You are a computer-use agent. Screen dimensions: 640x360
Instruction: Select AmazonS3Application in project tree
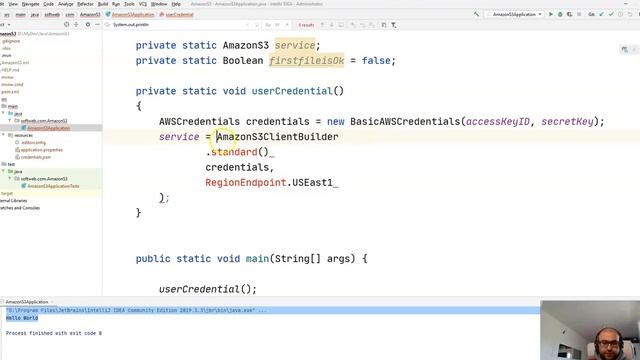click(49, 128)
